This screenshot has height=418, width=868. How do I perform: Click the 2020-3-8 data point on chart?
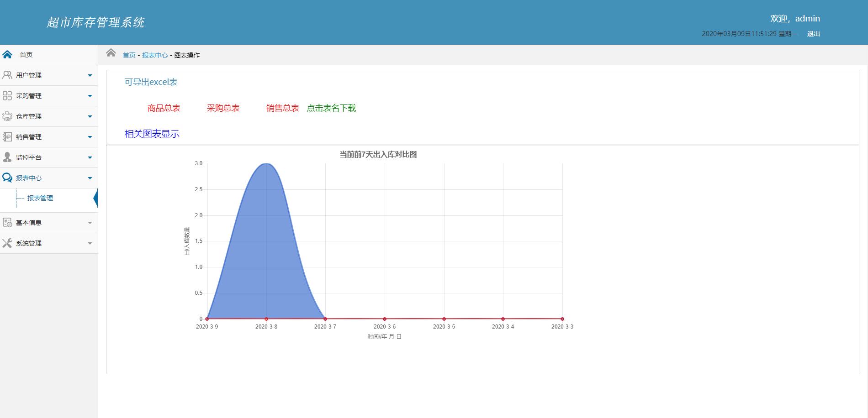pyautogui.click(x=266, y=319)
